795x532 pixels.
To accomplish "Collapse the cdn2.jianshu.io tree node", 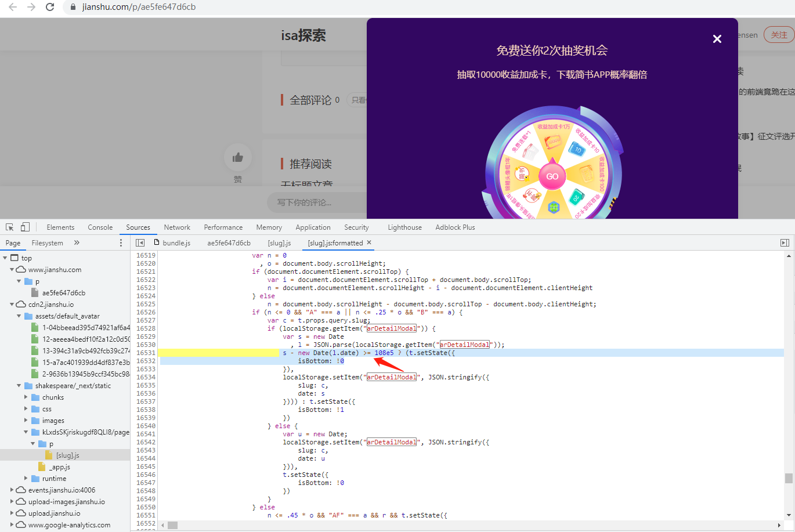I will click(x=12, y=305).
